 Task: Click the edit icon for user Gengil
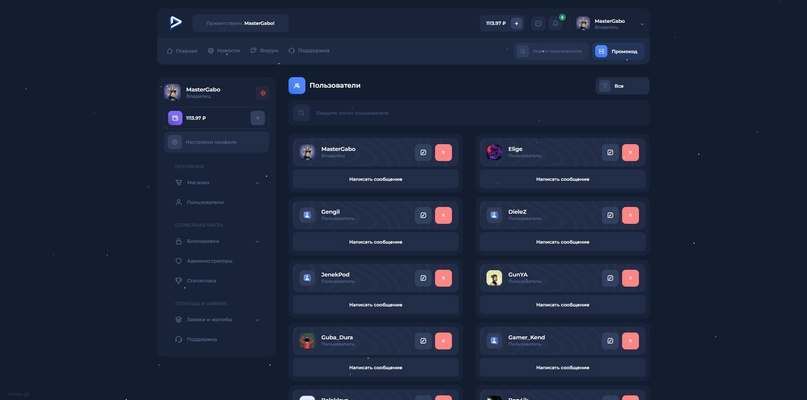(423, 215)
